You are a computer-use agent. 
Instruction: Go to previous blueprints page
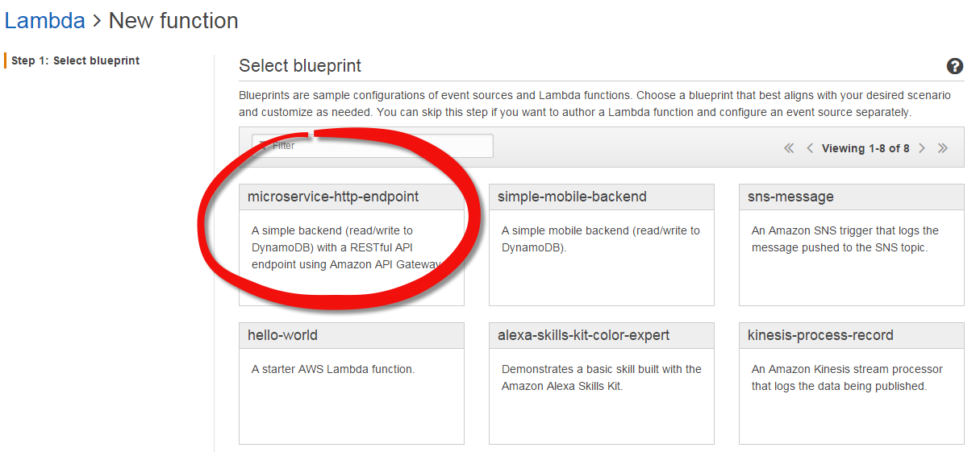pos(811,148)
